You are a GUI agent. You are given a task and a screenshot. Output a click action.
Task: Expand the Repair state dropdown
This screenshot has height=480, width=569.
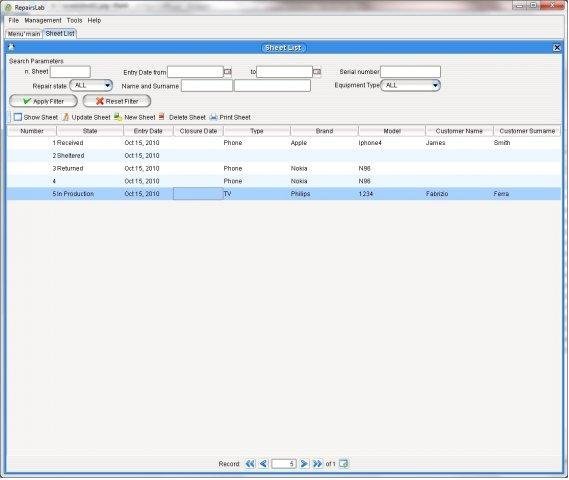(91, 85)
